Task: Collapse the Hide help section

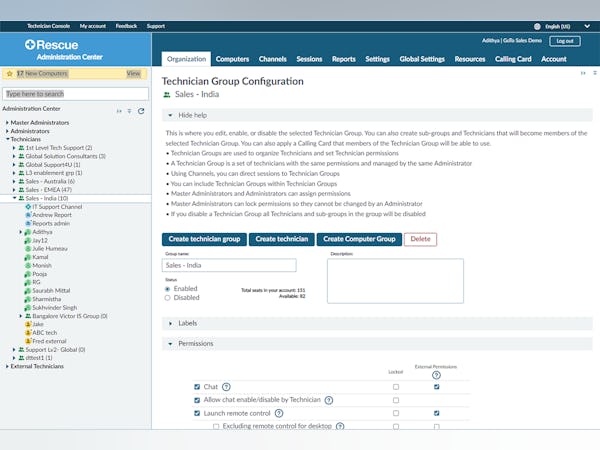Action: [x=170, y=115]
